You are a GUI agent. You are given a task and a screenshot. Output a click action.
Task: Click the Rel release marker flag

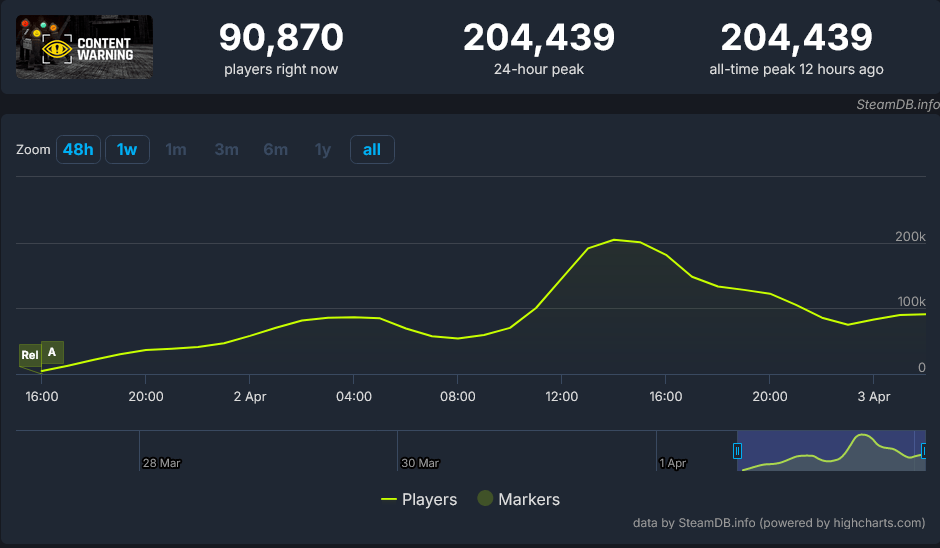29,355
